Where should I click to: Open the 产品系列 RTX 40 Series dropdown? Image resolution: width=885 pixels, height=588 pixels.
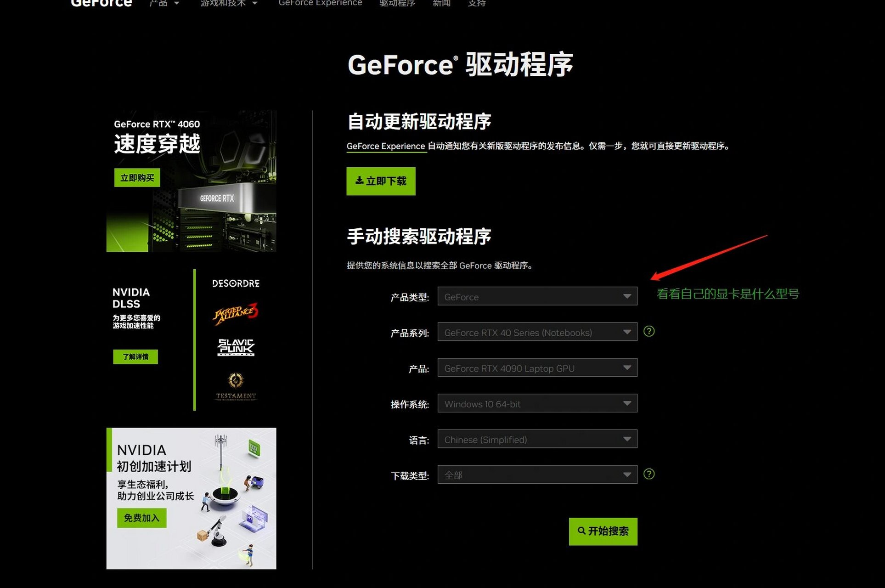[537, 332]
